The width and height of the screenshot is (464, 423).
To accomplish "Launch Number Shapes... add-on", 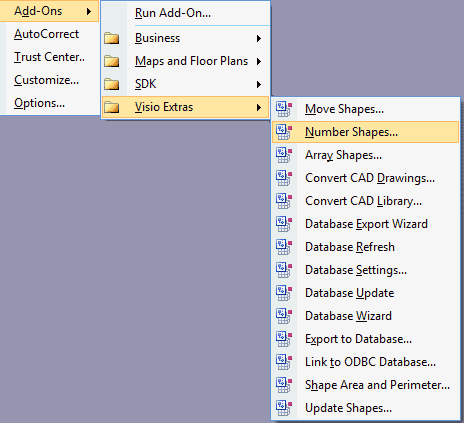I will (x=366, y=132).
